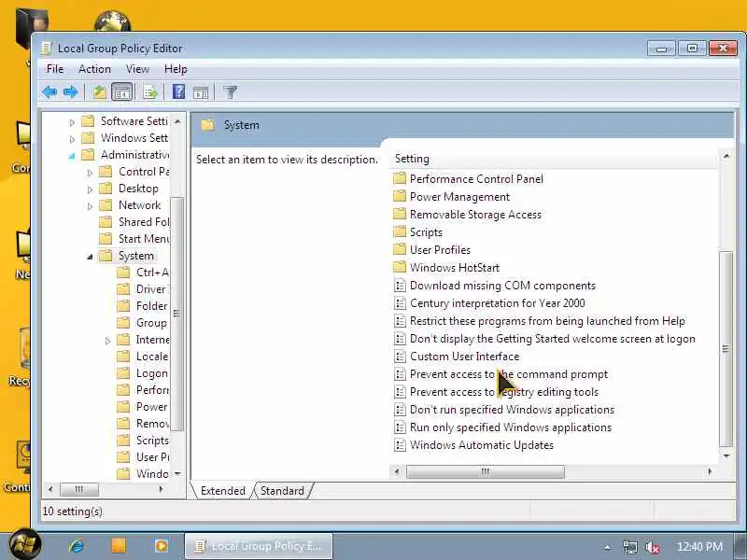Open the File menu
This screenshot has width=747, height=560.
55,69
